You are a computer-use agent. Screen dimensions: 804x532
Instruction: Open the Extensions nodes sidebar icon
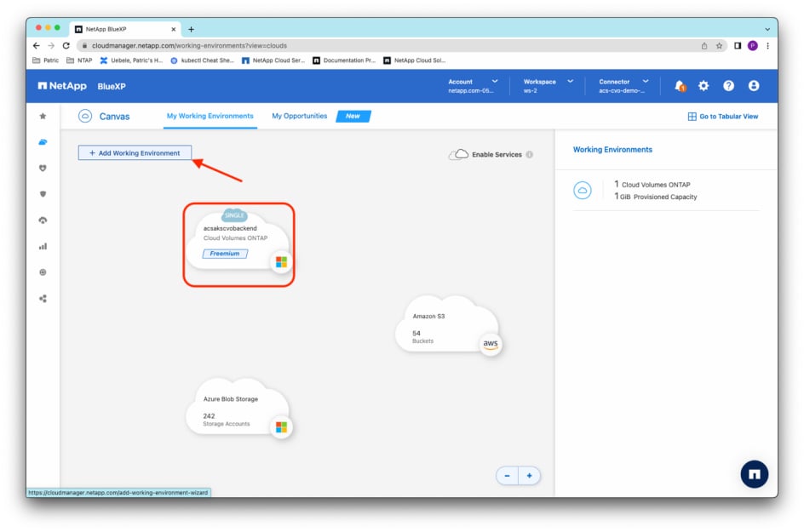coord(43,298)
